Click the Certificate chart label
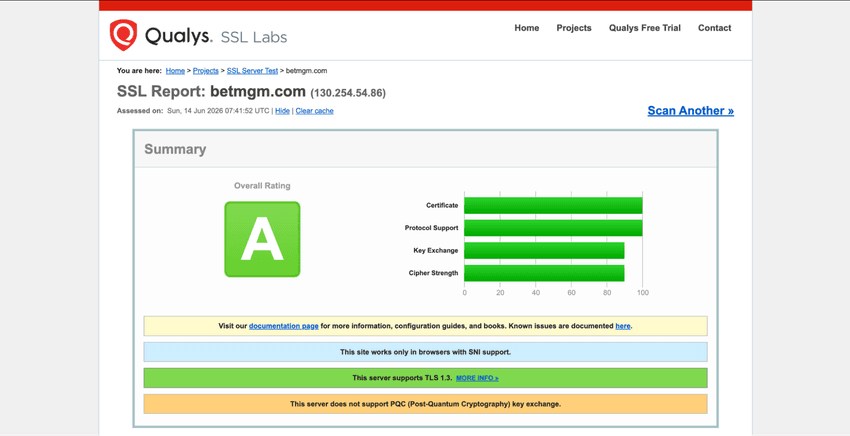The width and height of the screenshot is (850, 436). pos(442,206)
